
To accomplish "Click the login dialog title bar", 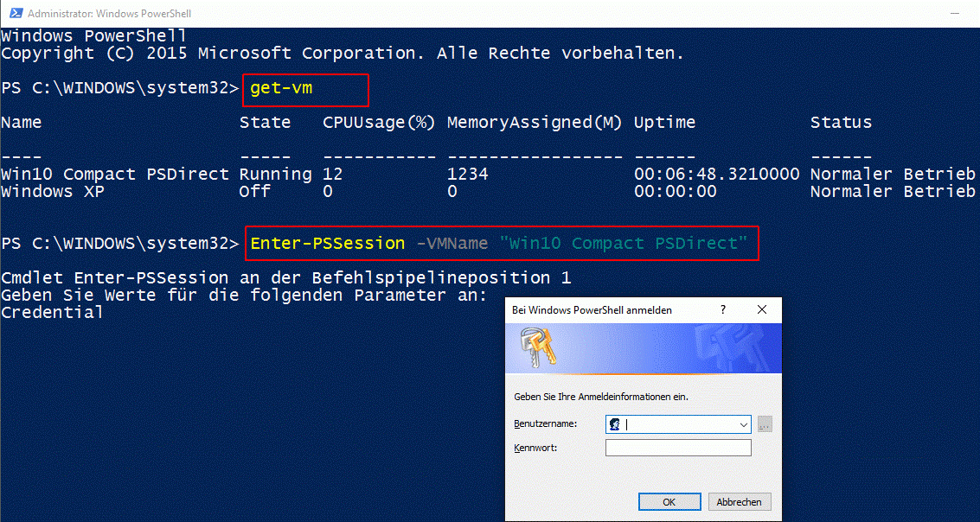I will pyautogui.click(x=612, y=309).
